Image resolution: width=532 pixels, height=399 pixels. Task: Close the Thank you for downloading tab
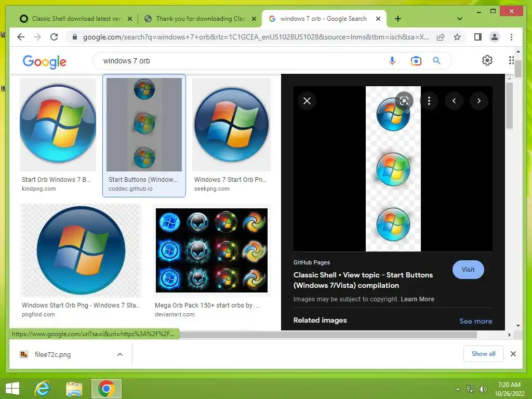(x=254, y=19)
